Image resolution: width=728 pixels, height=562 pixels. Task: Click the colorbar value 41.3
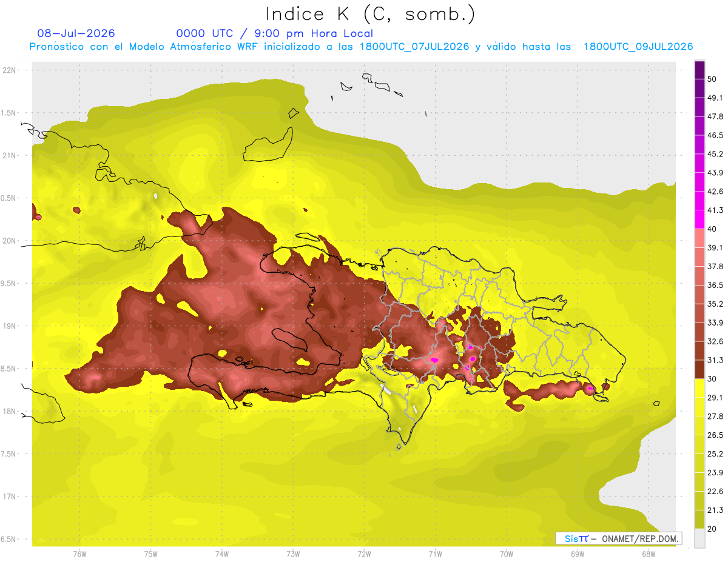click(x=715, y=210)
